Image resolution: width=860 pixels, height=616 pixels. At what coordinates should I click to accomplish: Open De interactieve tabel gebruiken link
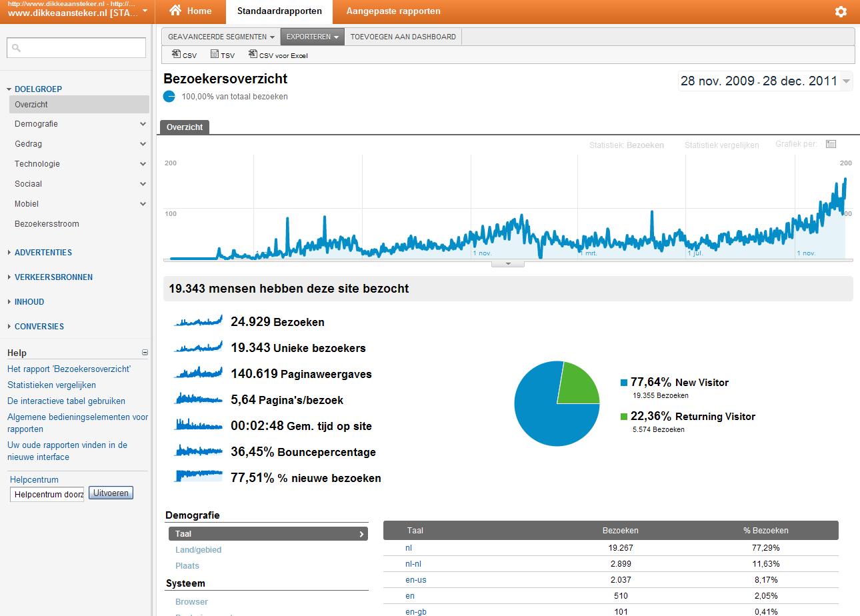click(x=66, y=401)
